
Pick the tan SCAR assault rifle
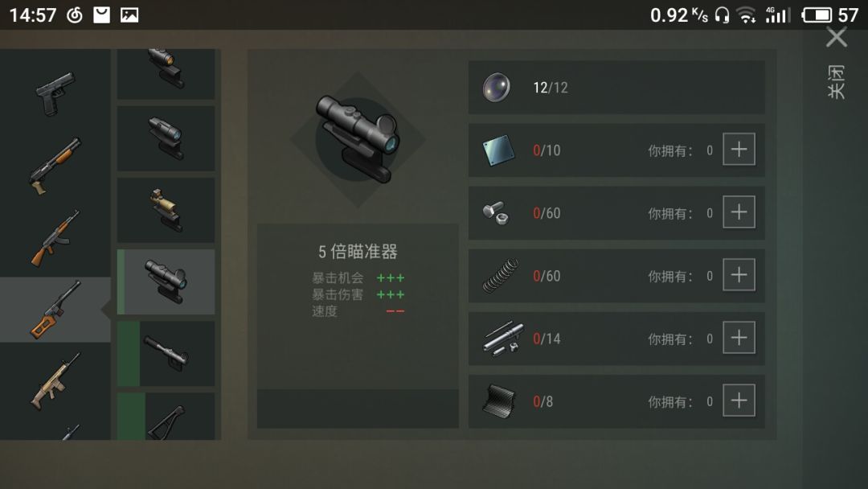coord(55,381)
